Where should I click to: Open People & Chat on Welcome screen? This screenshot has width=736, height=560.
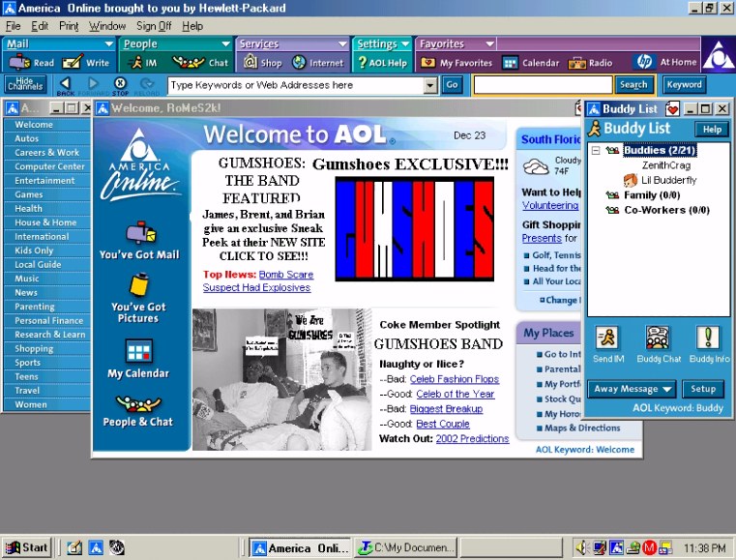click(139, 404)
